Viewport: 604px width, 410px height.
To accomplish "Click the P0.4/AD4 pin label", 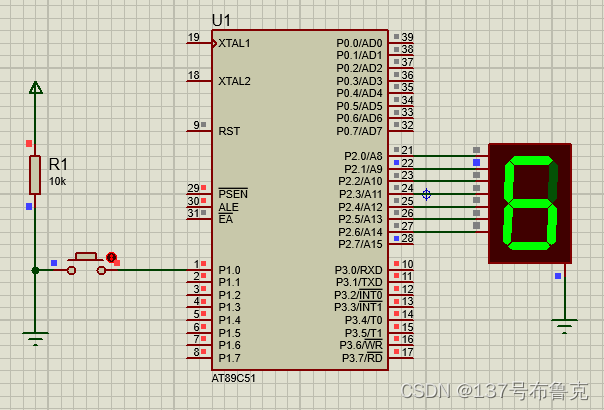I will [359, 93].
